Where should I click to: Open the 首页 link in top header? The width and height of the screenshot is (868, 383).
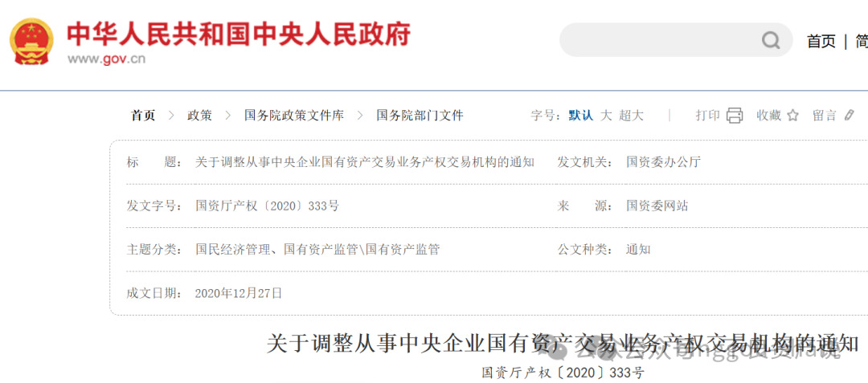(821, 41)
